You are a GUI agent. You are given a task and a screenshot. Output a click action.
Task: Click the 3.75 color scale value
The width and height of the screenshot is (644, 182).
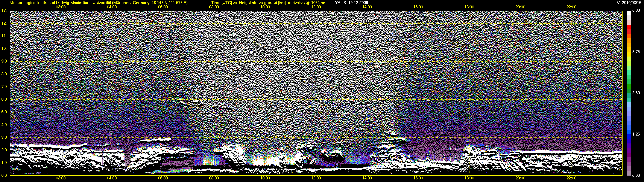[636, 52]
